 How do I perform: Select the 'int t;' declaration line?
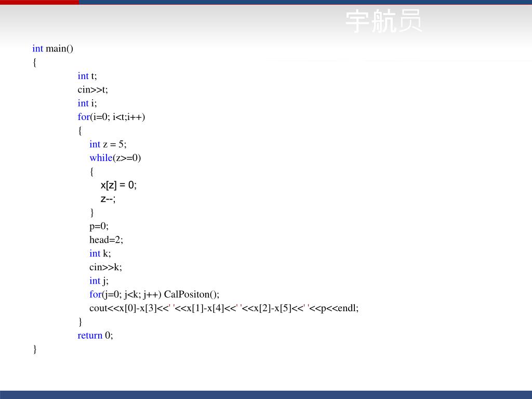pyautogui.click(x=87, y=76)
